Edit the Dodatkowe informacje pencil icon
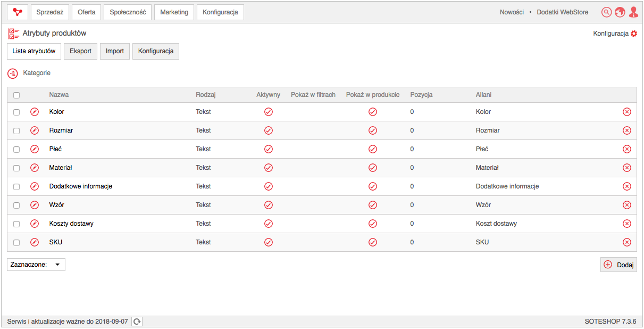644x329 pixels. [x=35, y=186]
